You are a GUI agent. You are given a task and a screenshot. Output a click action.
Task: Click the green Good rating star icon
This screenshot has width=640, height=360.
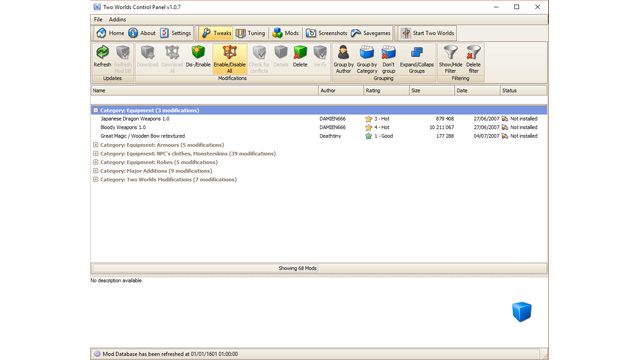pyautogui.click(x=369, y=136)
